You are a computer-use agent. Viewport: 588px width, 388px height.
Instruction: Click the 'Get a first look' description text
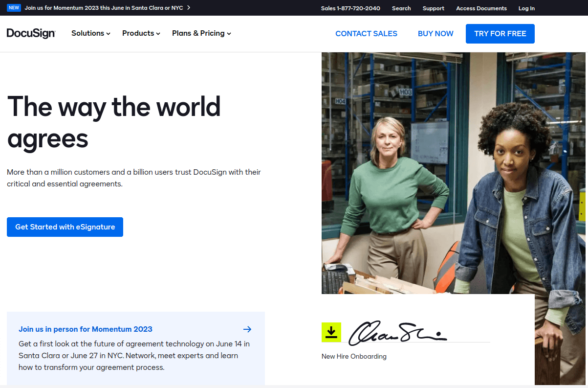[134, 356]
